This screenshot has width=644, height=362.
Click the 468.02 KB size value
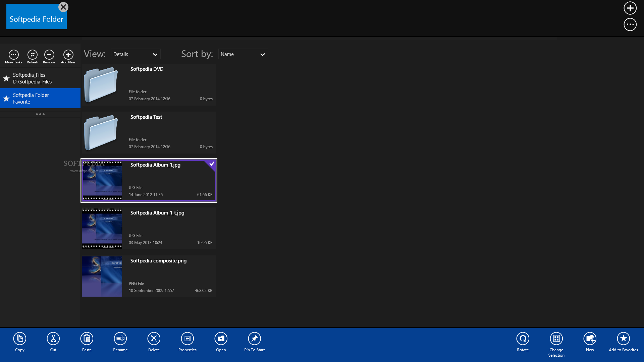[204, 291]
